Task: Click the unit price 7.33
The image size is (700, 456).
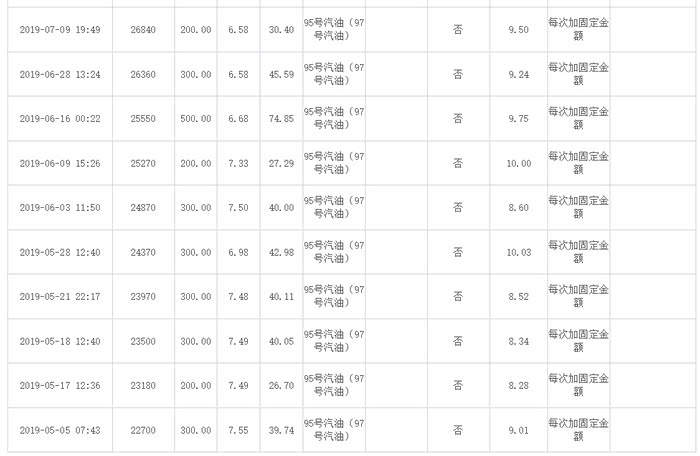Action: [239, 163]
